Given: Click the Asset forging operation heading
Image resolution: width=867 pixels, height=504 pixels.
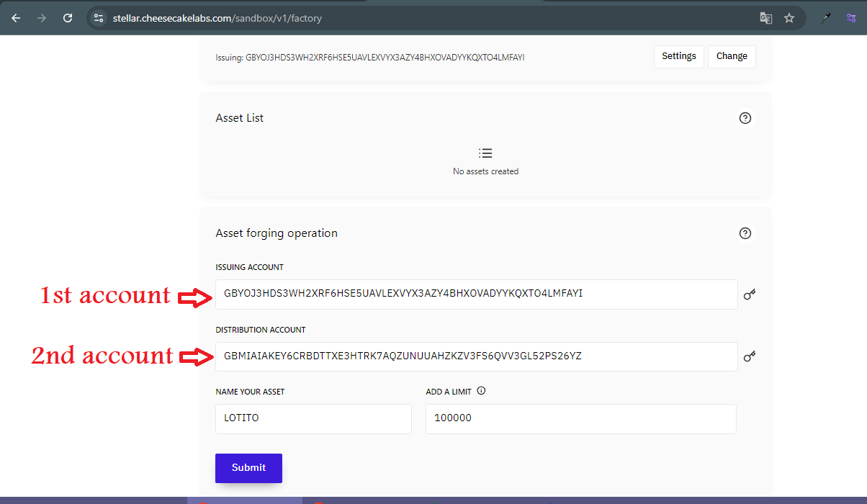Looking at the screenshot, I should pyautogui.click(x=277, y=233).
